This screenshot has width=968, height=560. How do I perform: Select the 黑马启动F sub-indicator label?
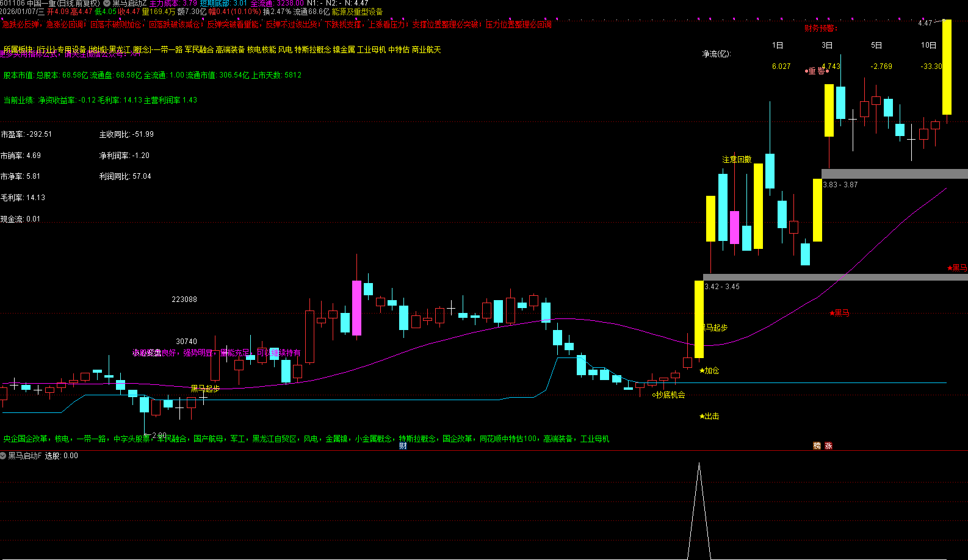[25, 456]
